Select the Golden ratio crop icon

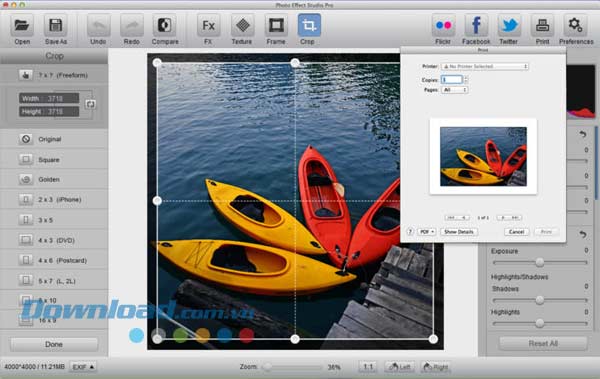tap(26, 179)
